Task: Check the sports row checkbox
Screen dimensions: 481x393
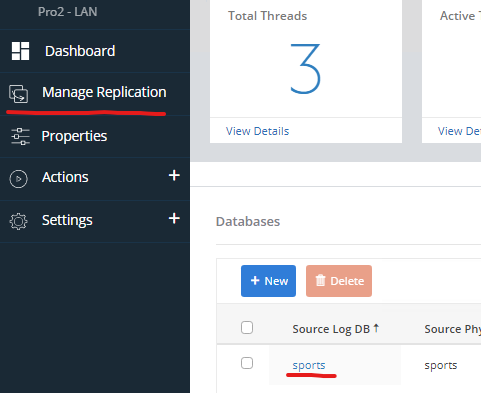Action: click(x=247, y=363)
